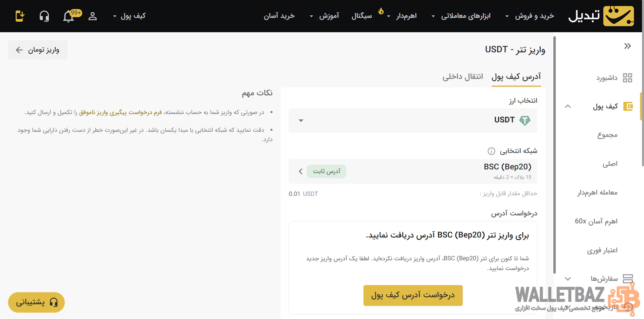
Task: Open the BSC (Bep20) network selector
Action: pyautogui.click(x=412, y=171)
